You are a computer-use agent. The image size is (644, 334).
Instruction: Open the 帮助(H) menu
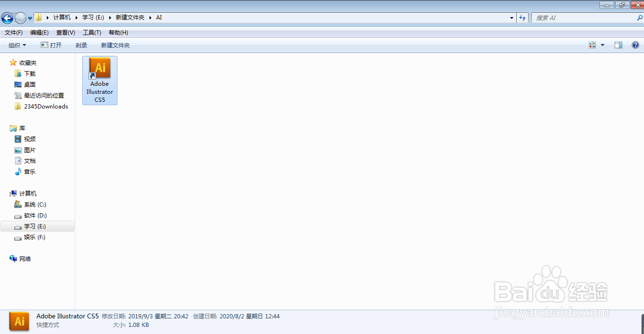point(118,33)
